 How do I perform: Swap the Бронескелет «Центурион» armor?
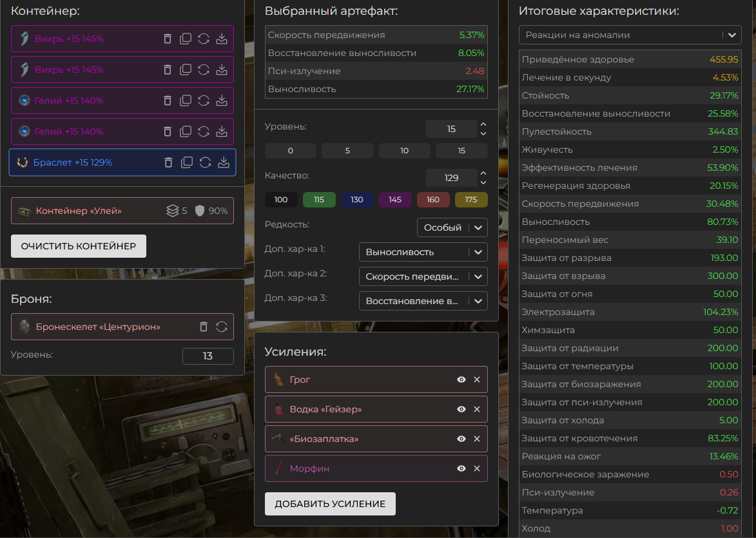(x=222, y=327)
